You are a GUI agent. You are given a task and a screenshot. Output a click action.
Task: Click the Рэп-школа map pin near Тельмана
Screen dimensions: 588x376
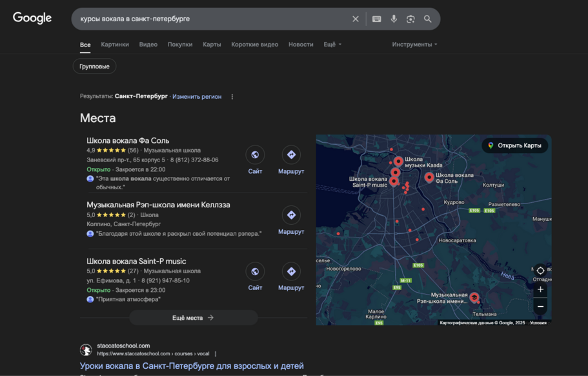[x=474, y=298]
